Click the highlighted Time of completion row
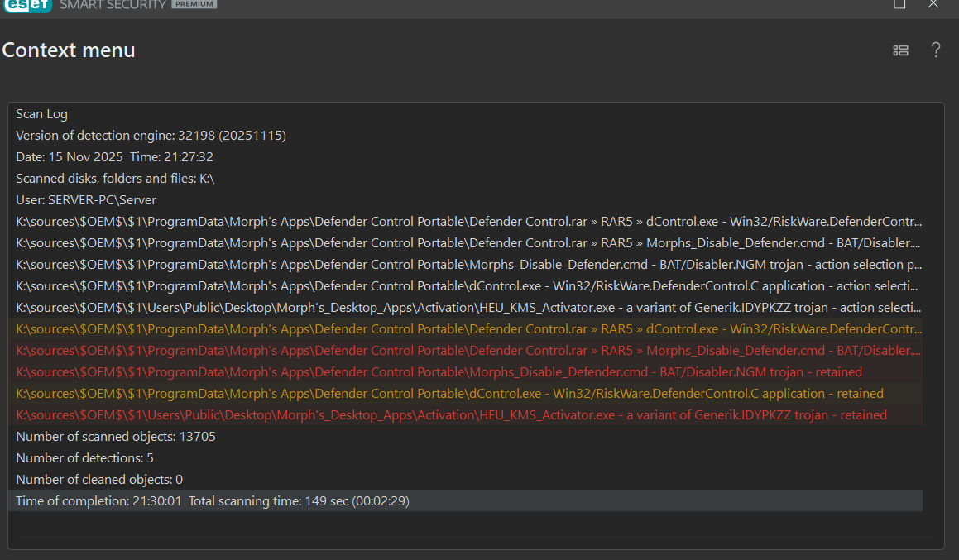959x560 pixels. (x=463, y=501)
